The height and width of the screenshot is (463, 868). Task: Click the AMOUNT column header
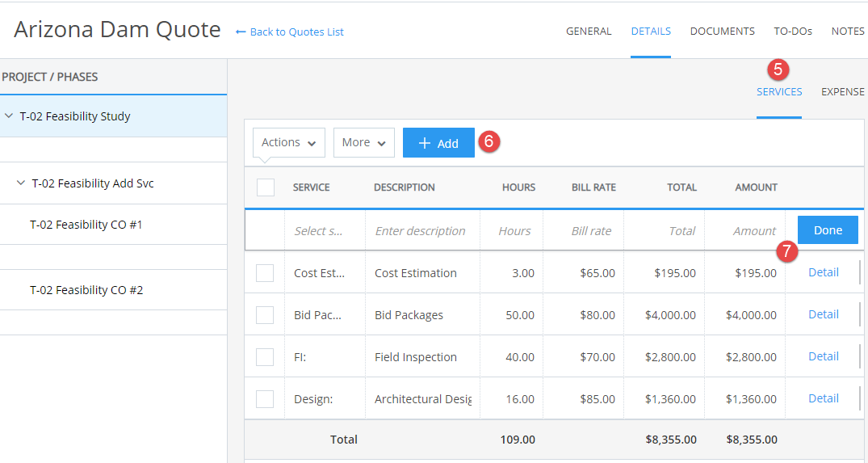757,187
